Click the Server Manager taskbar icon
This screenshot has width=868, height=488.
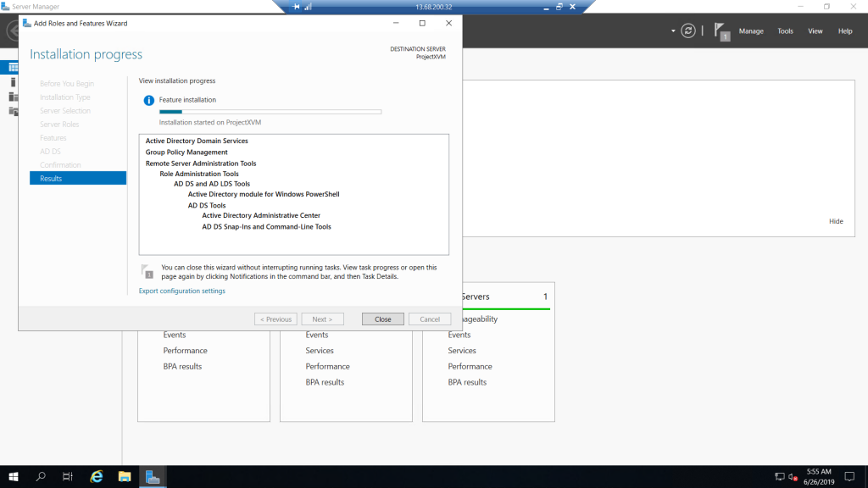pos(153,476)
